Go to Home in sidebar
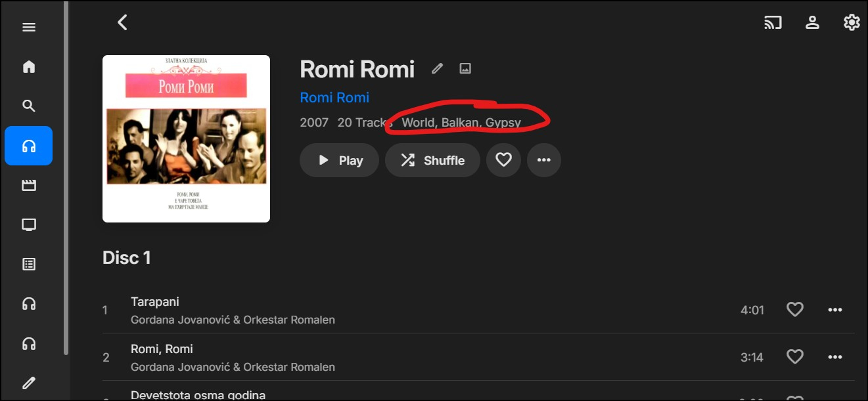This screenshot has width=868, height=401. coord(29,67)
